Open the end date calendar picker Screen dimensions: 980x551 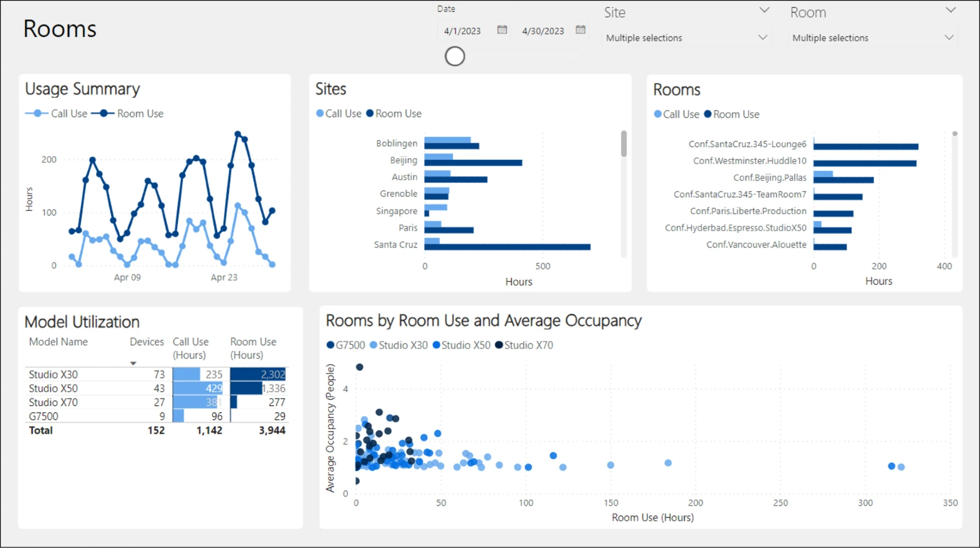[580, 30]
